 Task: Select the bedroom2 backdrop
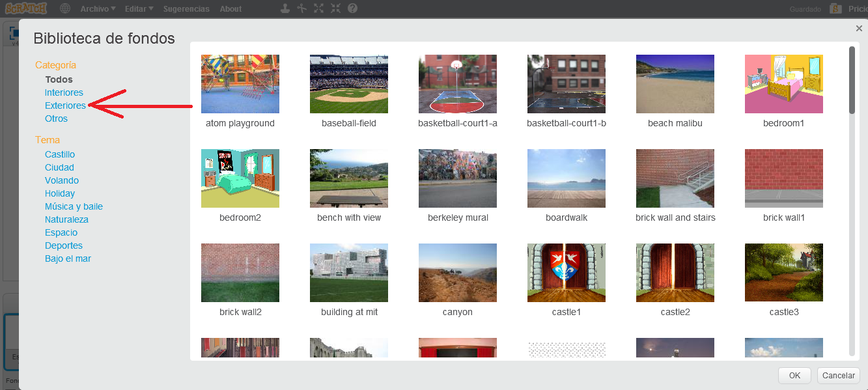point(240,178)
